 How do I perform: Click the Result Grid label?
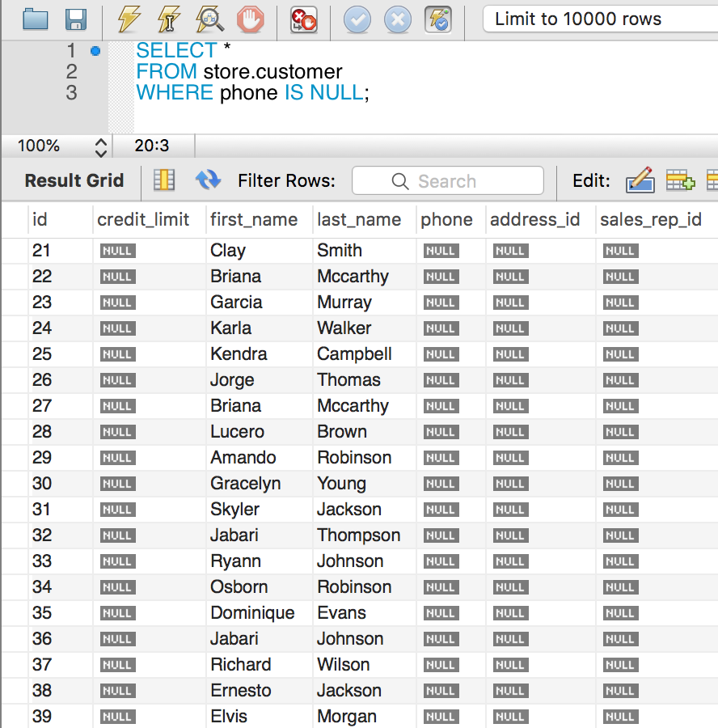click(x=74, y=180)
